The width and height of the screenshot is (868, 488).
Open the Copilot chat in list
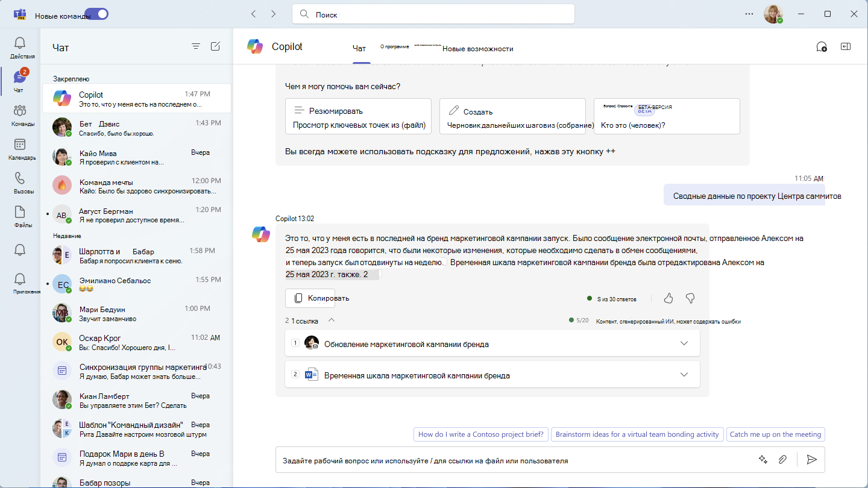(137, 98)
